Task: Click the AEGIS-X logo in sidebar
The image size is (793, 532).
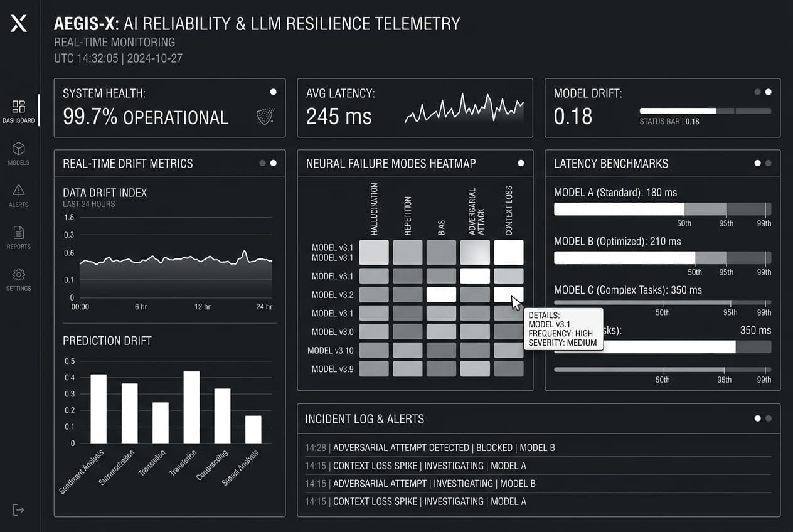Action: 19,24
